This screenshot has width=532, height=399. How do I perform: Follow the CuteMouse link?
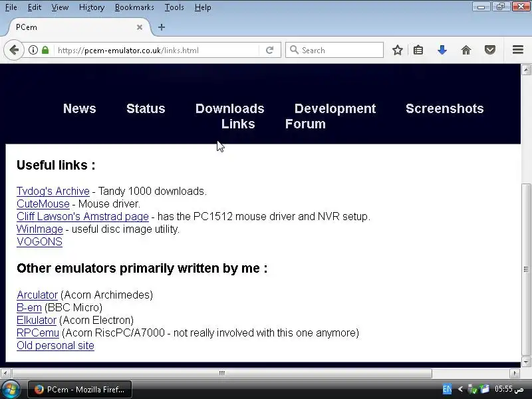(43, 203)
